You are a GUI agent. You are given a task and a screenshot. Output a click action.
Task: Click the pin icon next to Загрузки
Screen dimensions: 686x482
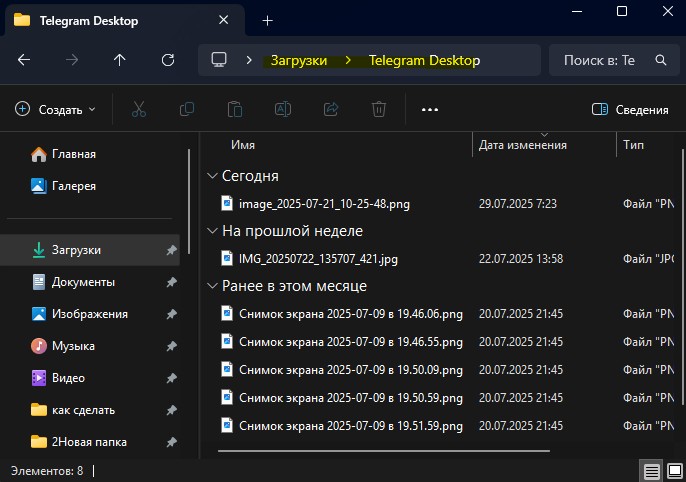[x=171, y=250]
